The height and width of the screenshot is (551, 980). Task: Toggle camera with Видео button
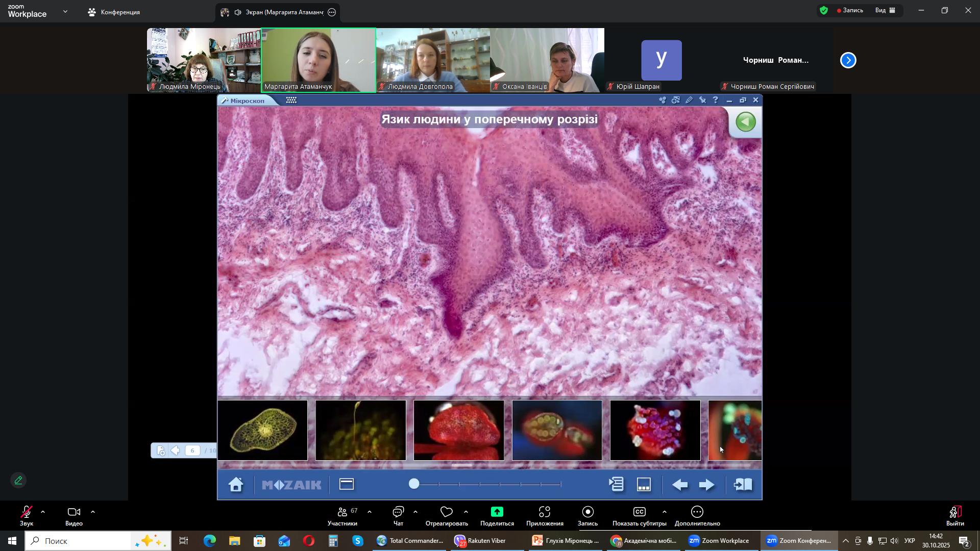click(x=73, y=516)
